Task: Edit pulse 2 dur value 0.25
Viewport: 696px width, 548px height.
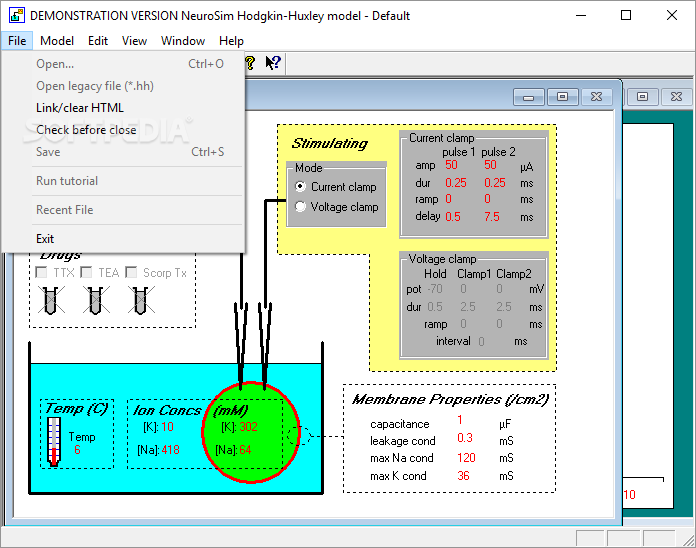Action: pos(495,183)
